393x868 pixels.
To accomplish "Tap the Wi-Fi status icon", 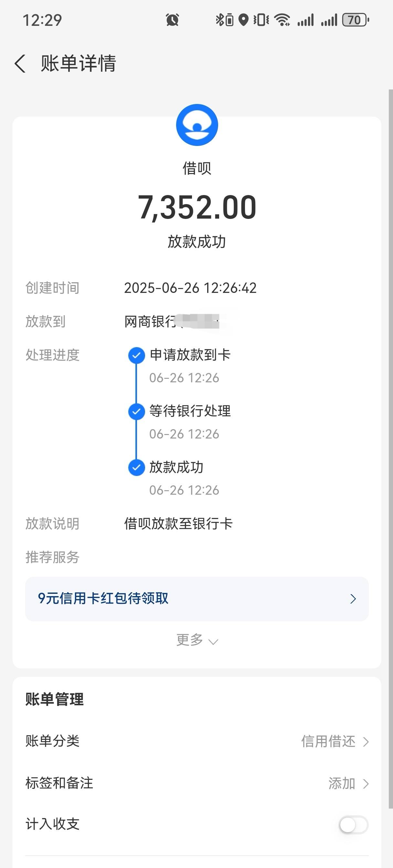I will tap(282, 20).
